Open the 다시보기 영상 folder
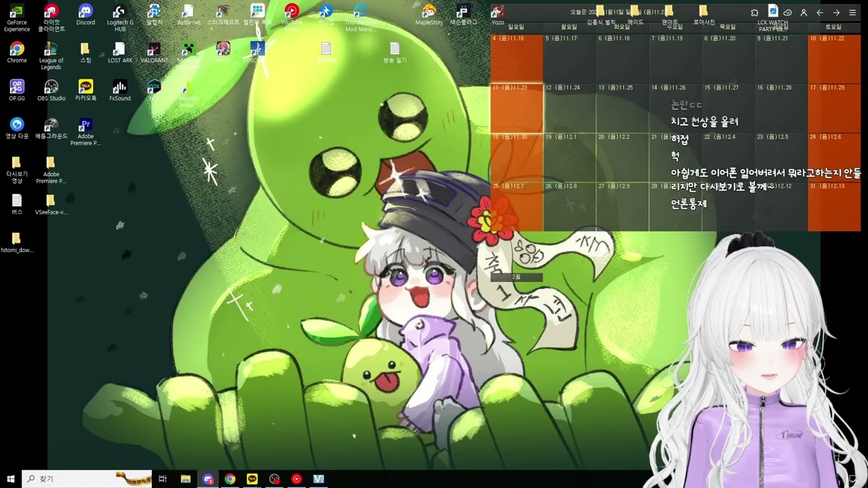868x488 pixels. click(16, 169)
